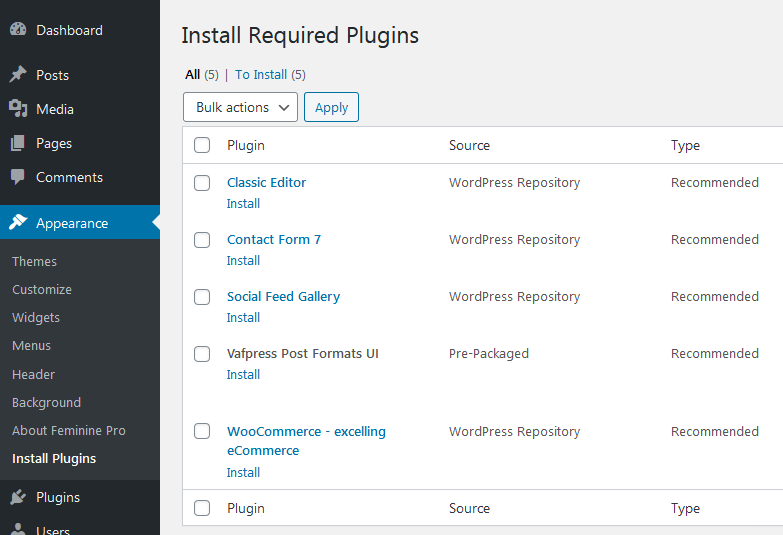Click Install under Contact Form 7

point(243,260)
